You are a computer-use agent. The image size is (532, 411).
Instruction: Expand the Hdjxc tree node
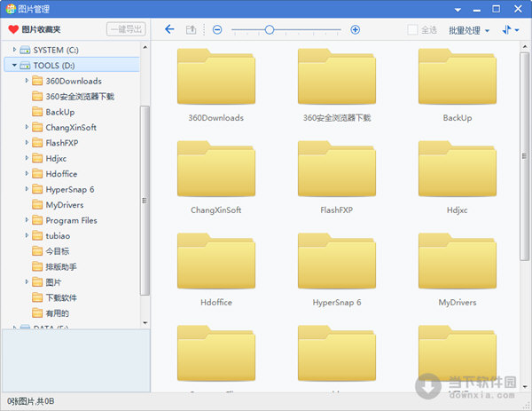tap(27, 158)
